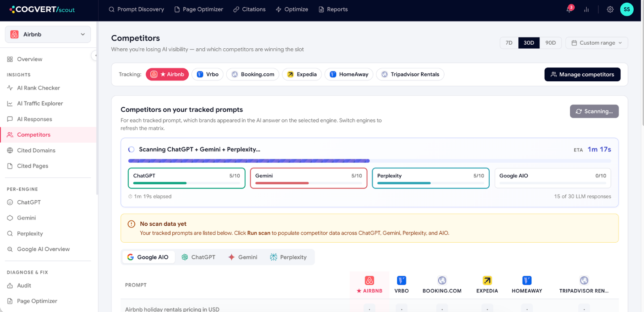Screen dimensions: 644x312
Task: Click the Perplexity sidebar search icon
Action: (x=10, y=233)
